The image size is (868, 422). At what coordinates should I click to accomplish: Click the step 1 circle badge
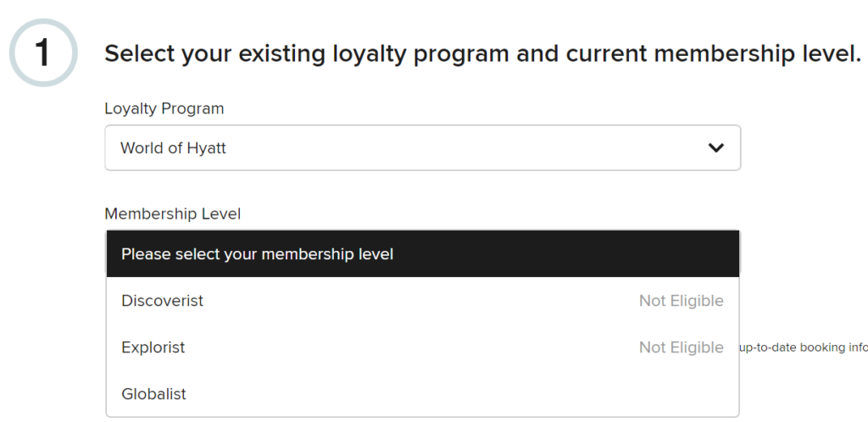pyautogui.click(x=43, y=52)
